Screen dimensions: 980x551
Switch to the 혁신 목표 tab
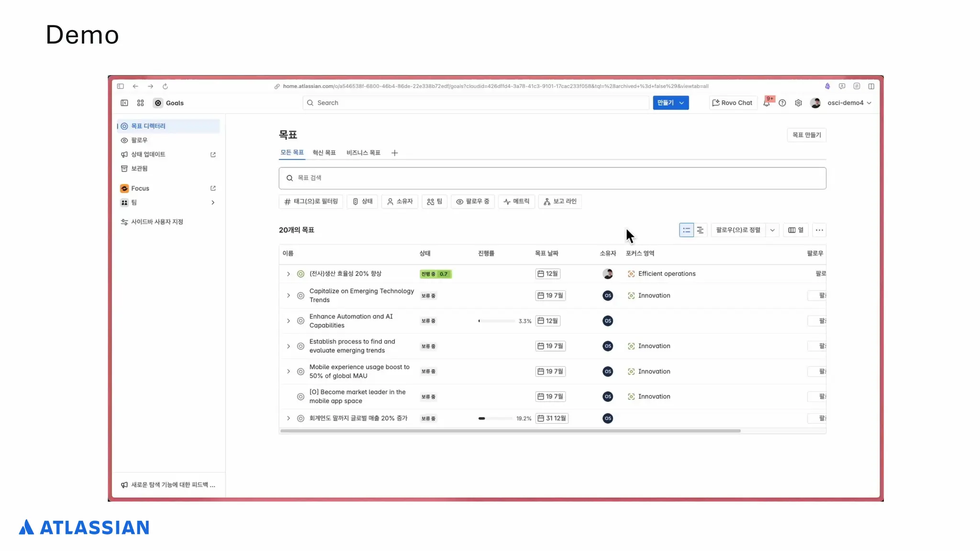point(324,153)
